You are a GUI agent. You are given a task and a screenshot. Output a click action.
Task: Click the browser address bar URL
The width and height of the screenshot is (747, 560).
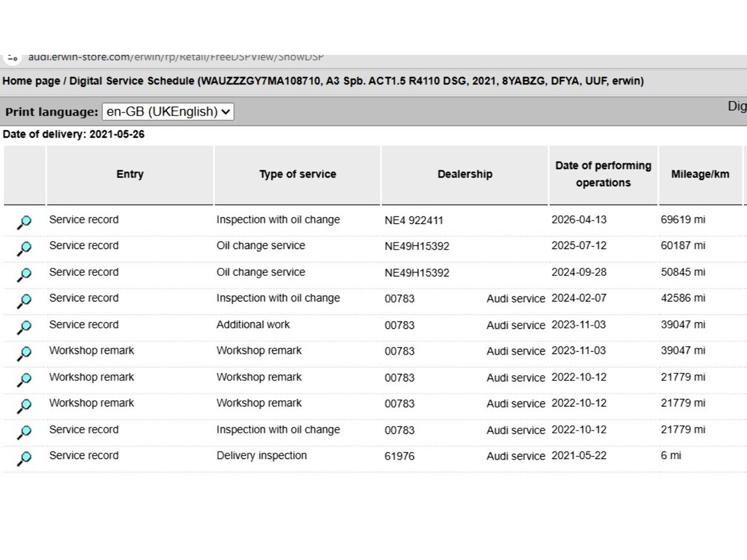tap(176, 57)
